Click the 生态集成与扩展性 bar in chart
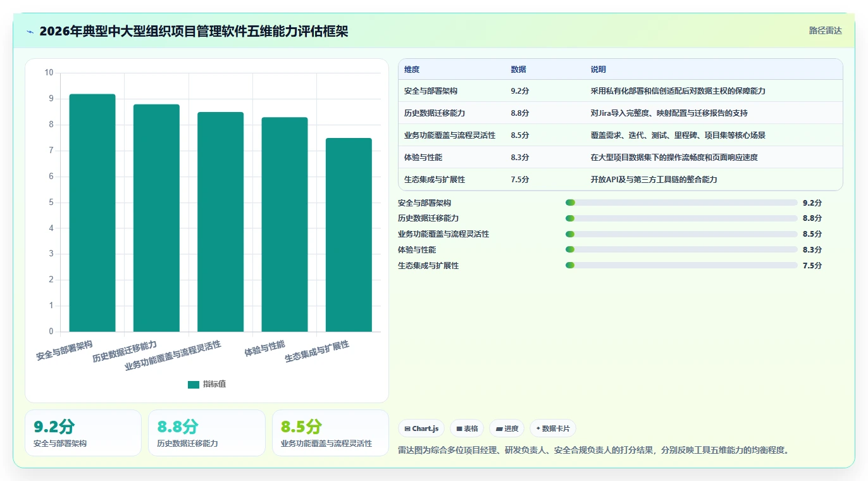 [x=349, y=235]
